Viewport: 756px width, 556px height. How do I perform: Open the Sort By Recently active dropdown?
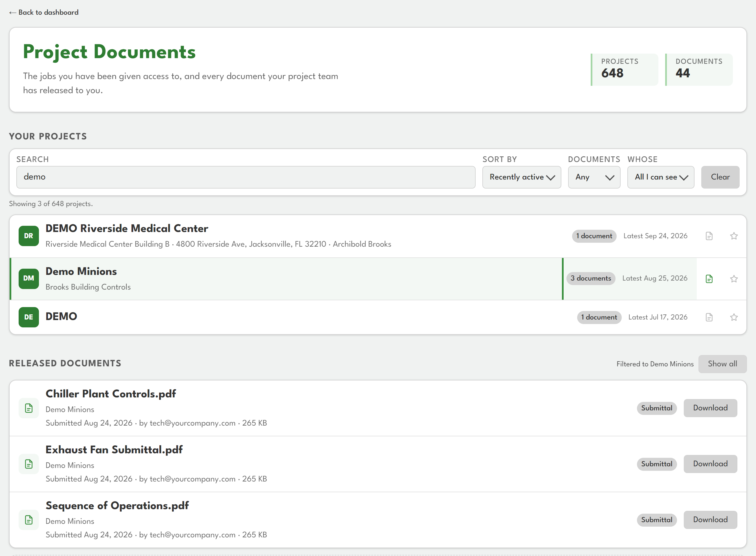[522, 177]
